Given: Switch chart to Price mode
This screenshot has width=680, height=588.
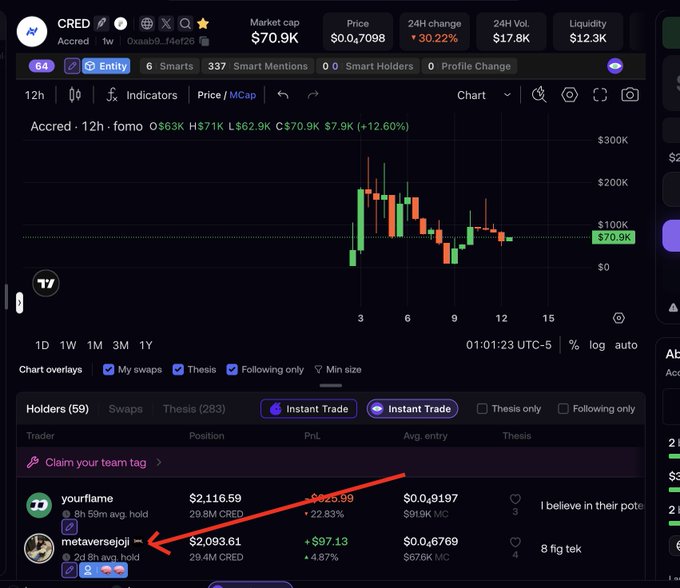Looking at the screenshot, I should [209, 95].
